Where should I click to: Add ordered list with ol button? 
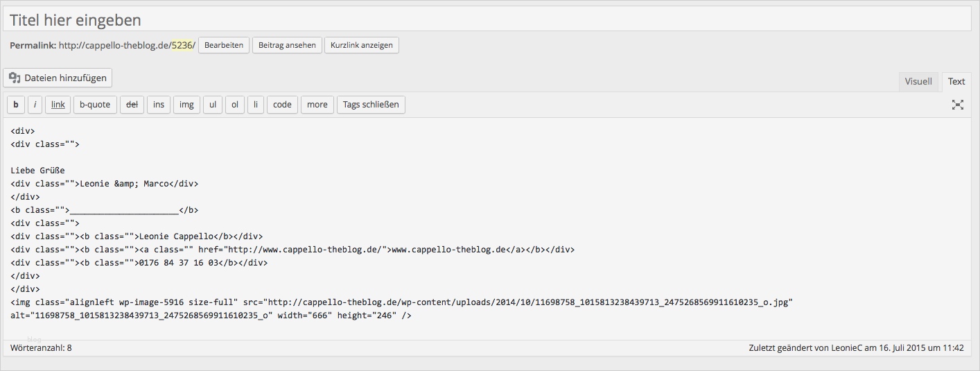click(235, 105)
